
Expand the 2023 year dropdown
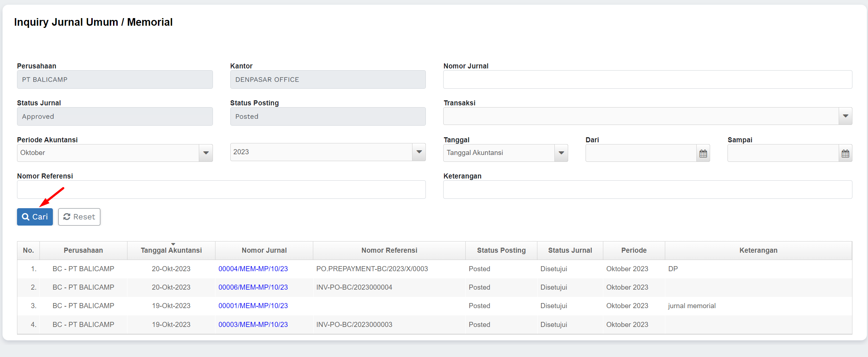coord(419,152)
